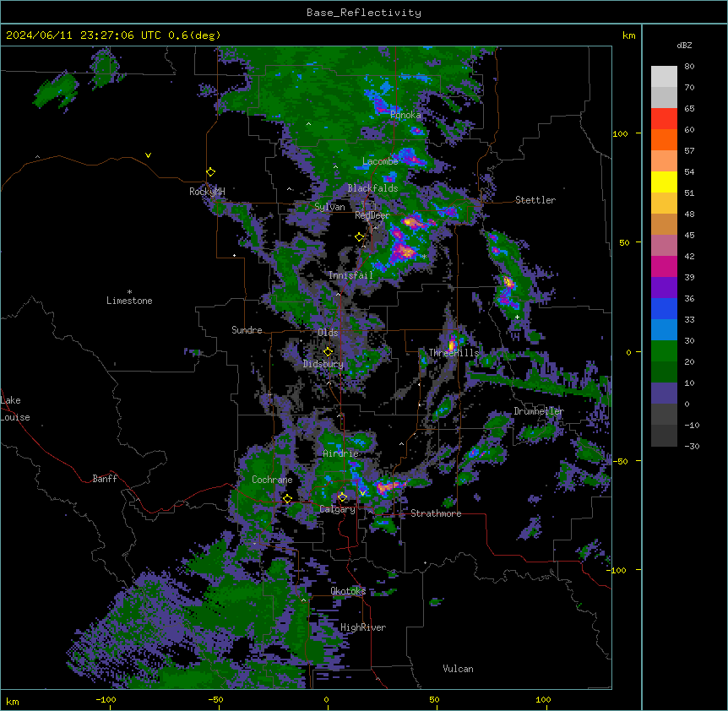Select the yellow diamond marker below Cochrane
This screenshot has width=728, height=711.
point(287,499)
